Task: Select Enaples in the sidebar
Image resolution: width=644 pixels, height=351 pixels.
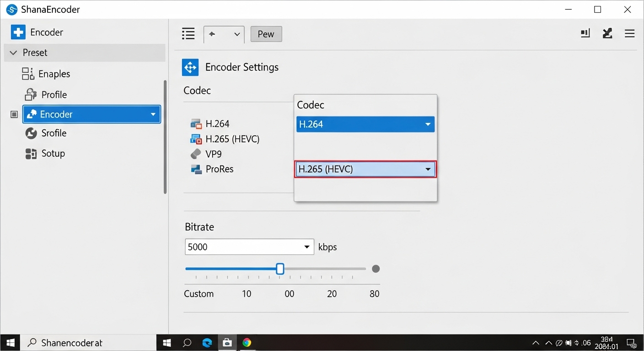Action: 54,74
